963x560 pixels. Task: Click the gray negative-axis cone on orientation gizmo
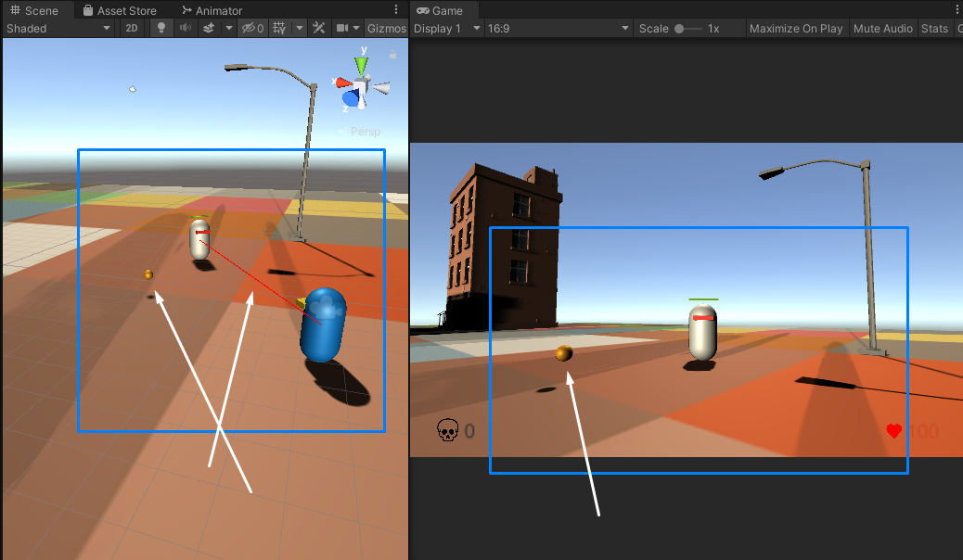381,88
